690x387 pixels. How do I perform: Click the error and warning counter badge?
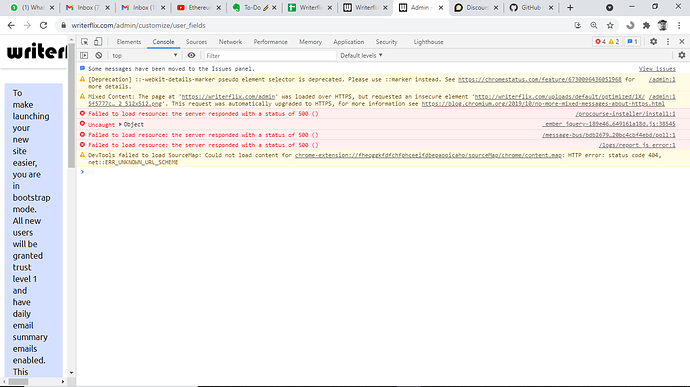coord(607,41)
